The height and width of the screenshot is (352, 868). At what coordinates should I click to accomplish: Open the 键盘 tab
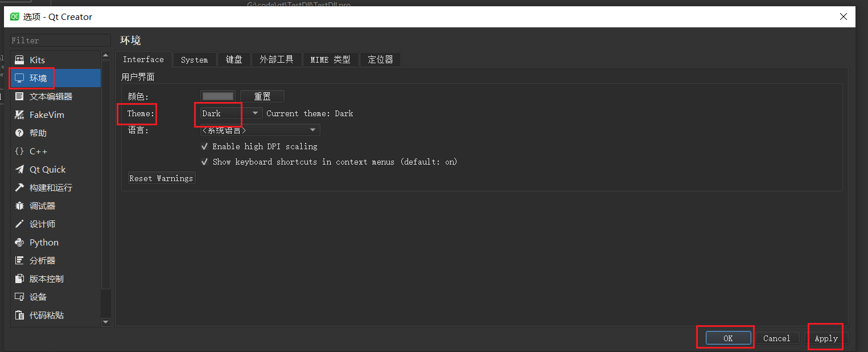(x=234, y=60)
